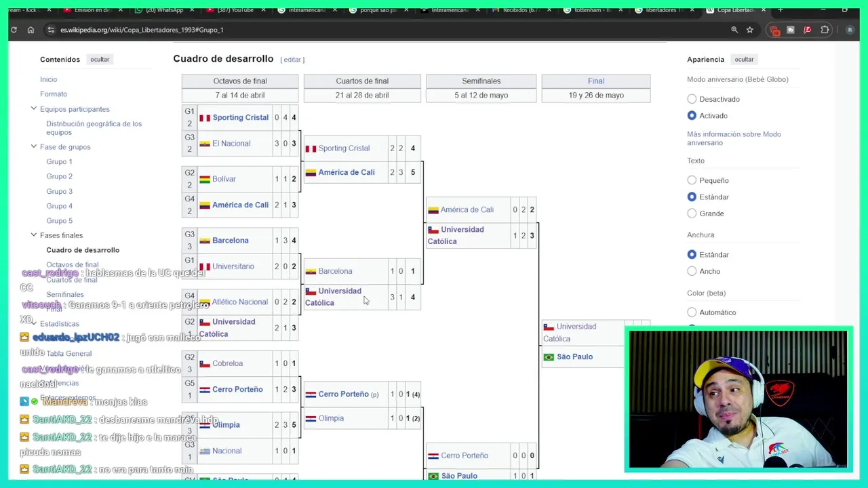Click Peru flag beside Universitario
The width and height of the screenshot is (868, 488).
click(x=204, y=266)
